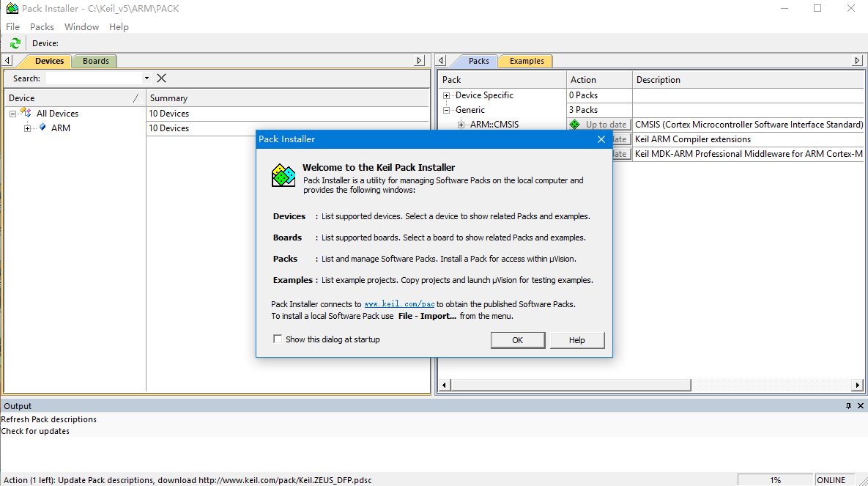Image resolution: width=868 pixels, height=486 pixels.
Task: Sort by the Device column header
Action: click(x=74, y=98)
